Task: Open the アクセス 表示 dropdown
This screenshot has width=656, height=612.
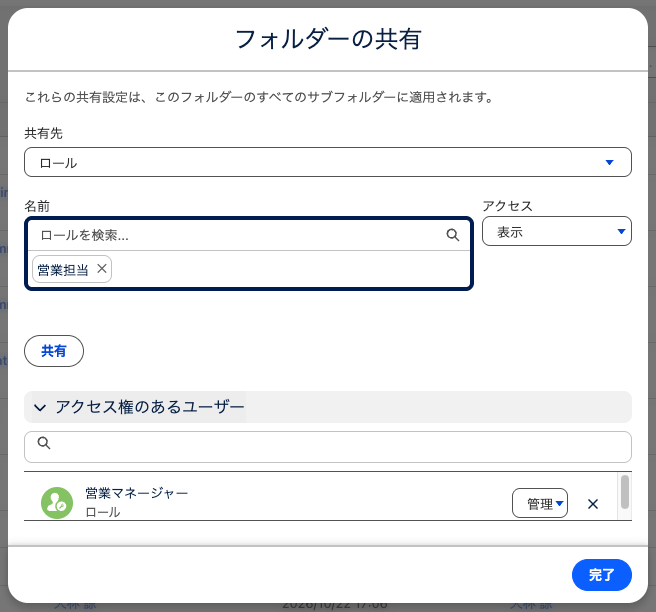Action: point(557,231)
